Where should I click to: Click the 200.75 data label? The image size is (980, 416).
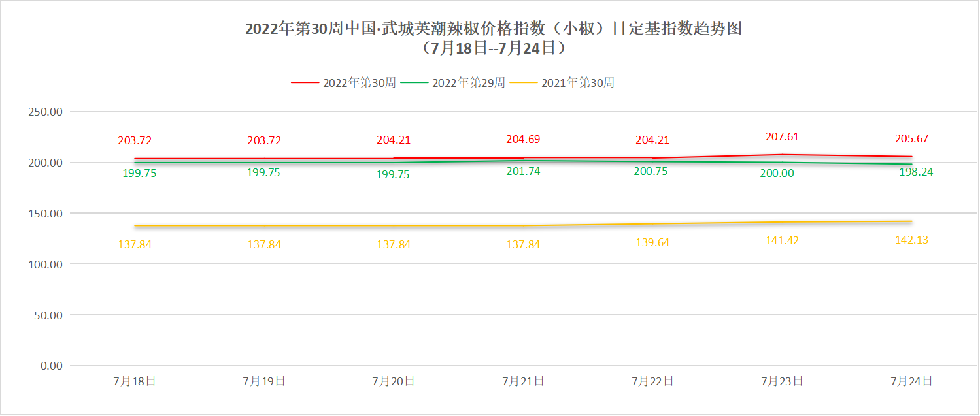pyautogui.click(x=652, y=172)
